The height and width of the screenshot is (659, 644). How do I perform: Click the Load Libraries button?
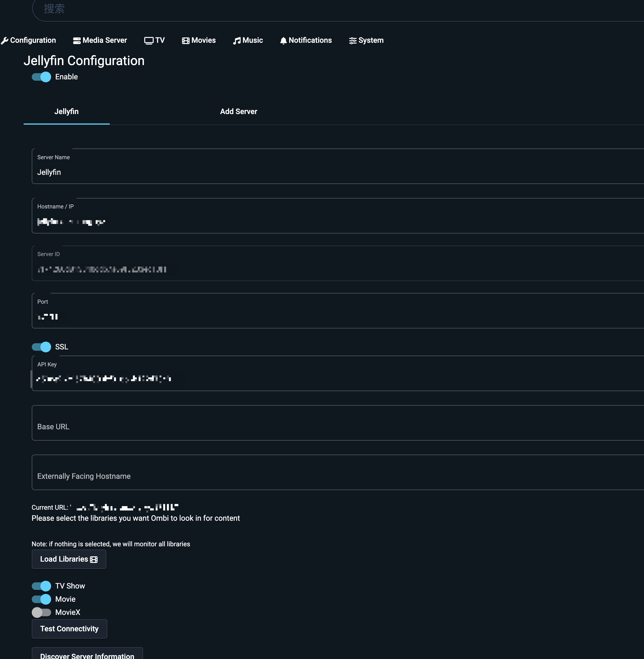click(x=69, y=559)
